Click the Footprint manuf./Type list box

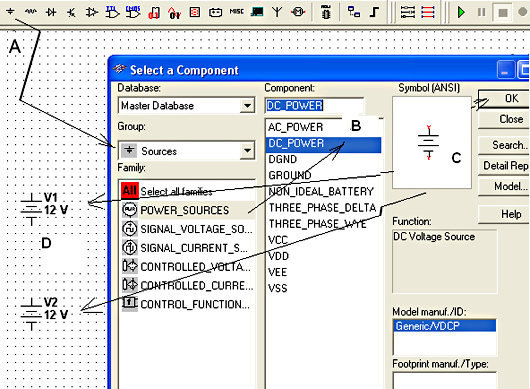pos(444,381)
